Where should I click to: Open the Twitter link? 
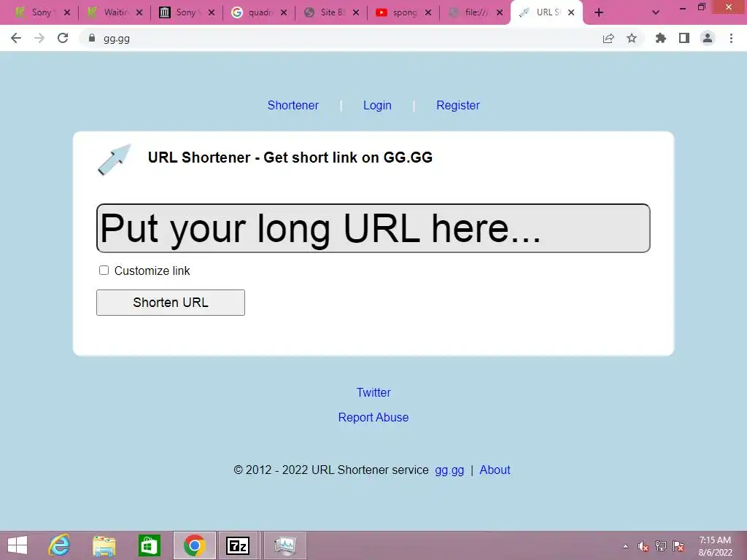coord(373,392)
